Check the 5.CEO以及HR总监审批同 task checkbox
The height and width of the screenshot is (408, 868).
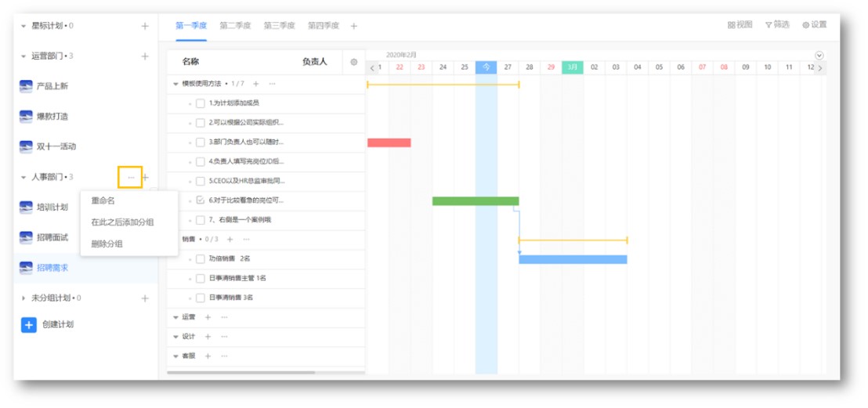tap(201, 181)
